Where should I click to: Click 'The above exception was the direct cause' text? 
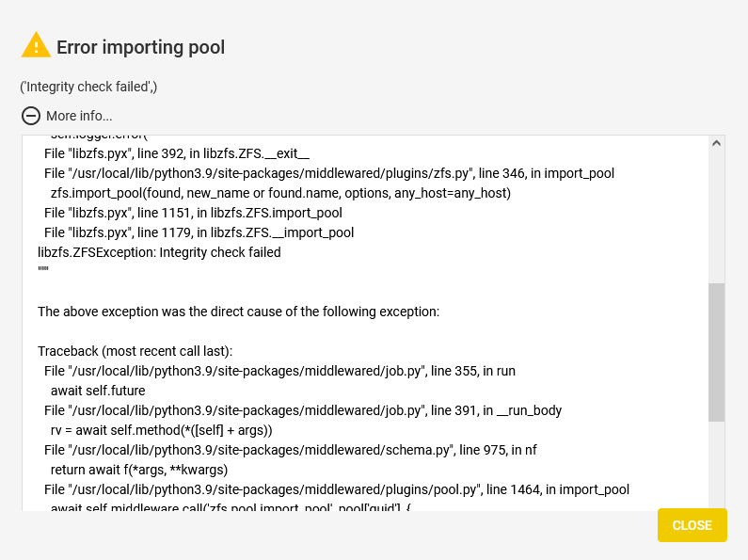(239, 312)
